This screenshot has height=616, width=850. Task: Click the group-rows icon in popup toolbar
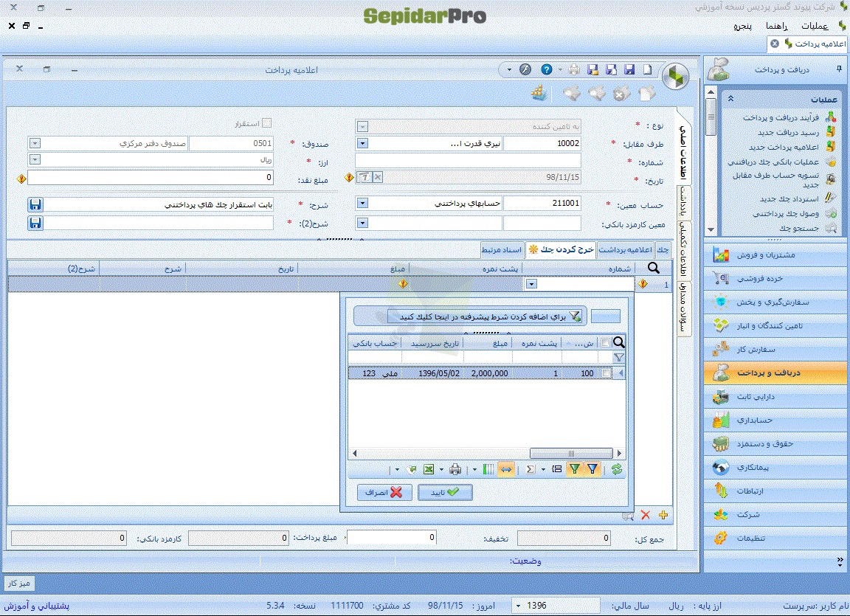(x=557, y=469)
